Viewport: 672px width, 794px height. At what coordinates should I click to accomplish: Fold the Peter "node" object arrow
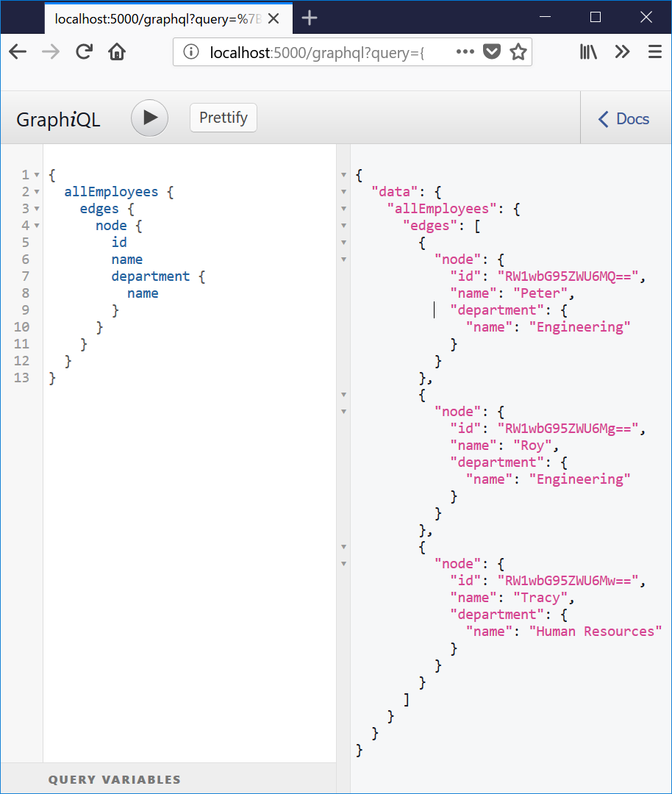click(x=344, y=260)
